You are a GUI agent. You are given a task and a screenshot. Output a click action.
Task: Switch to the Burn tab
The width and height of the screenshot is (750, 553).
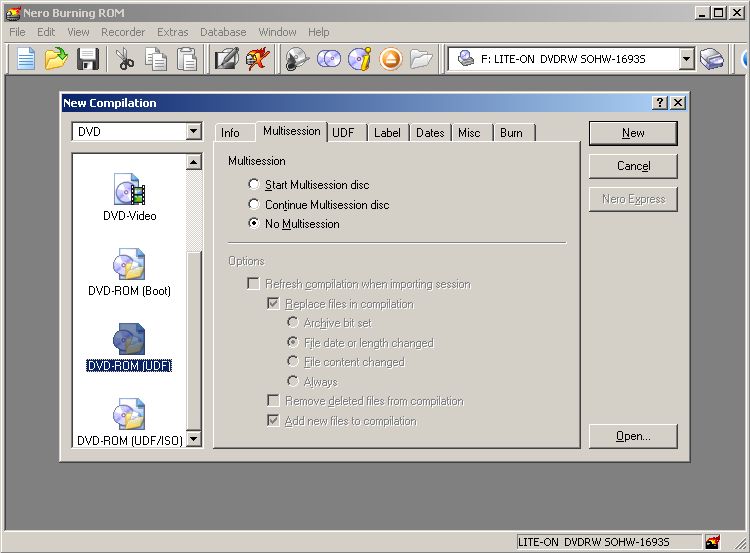coord(511,133)
